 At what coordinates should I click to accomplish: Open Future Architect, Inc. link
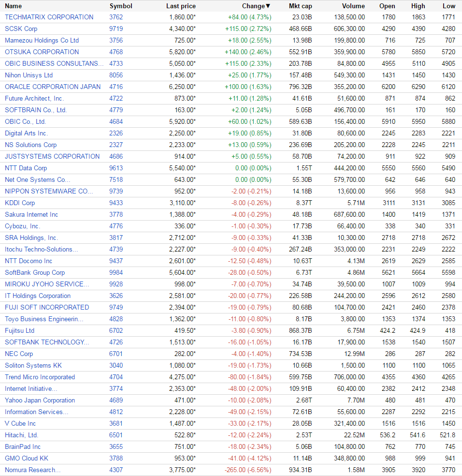coord(34,98)
